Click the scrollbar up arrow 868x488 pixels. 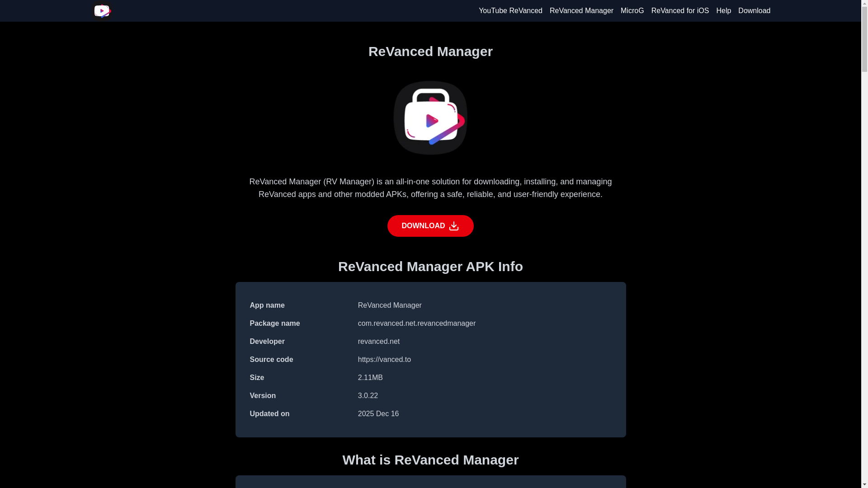tap(864, 3)
